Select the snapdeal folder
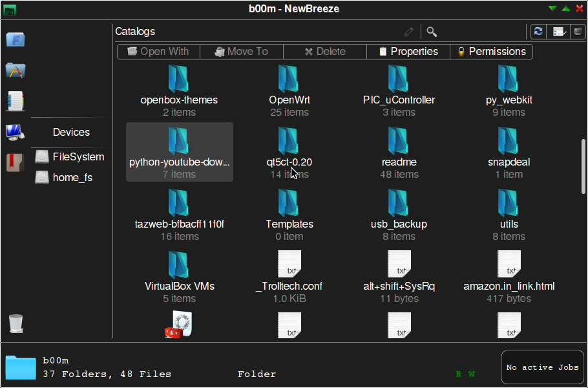 509,152
